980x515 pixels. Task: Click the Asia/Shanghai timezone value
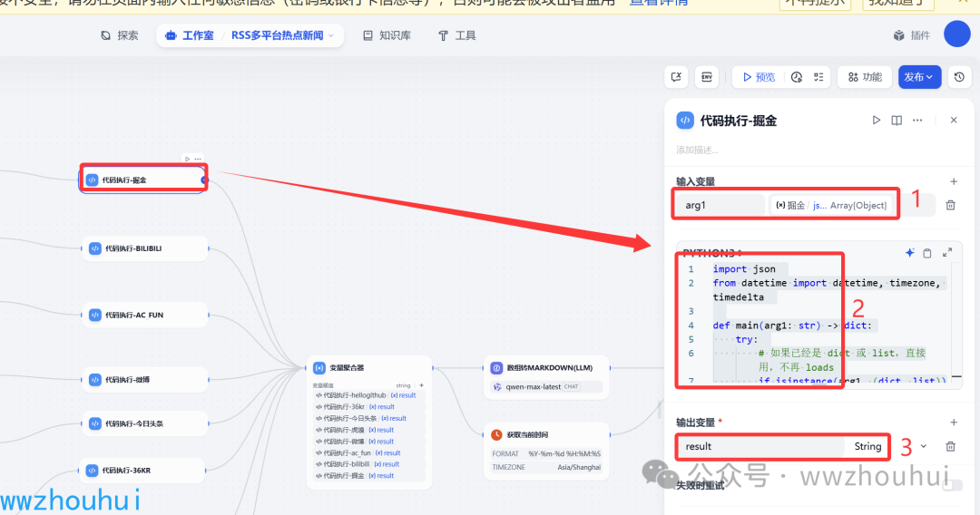[x=579, y=468]
